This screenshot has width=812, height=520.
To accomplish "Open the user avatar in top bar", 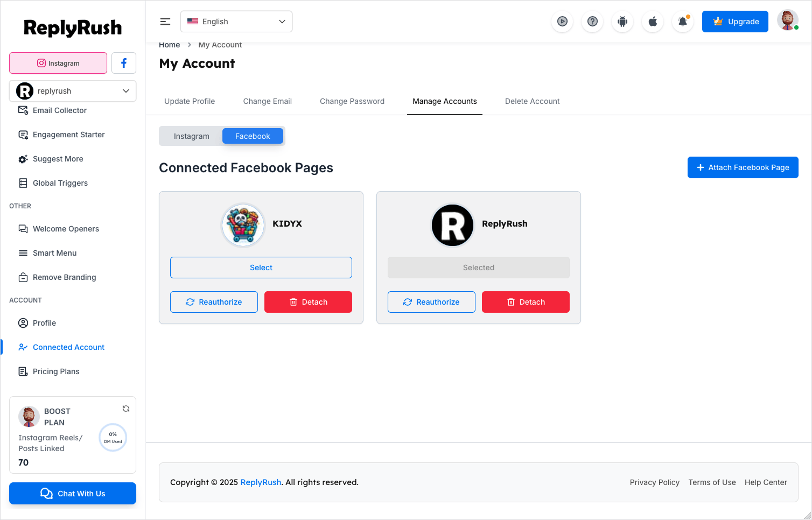I will coord(788,20).
